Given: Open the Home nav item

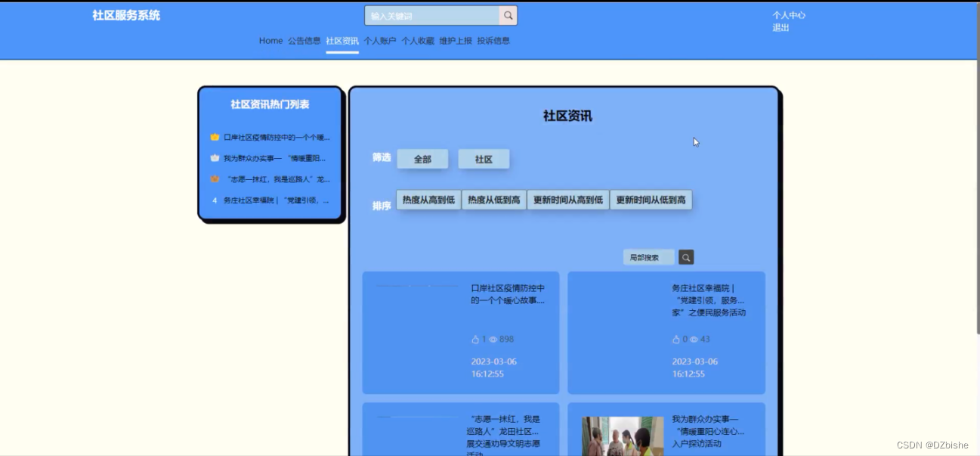Looking at the screenshot, I should [x=271, y=41].
